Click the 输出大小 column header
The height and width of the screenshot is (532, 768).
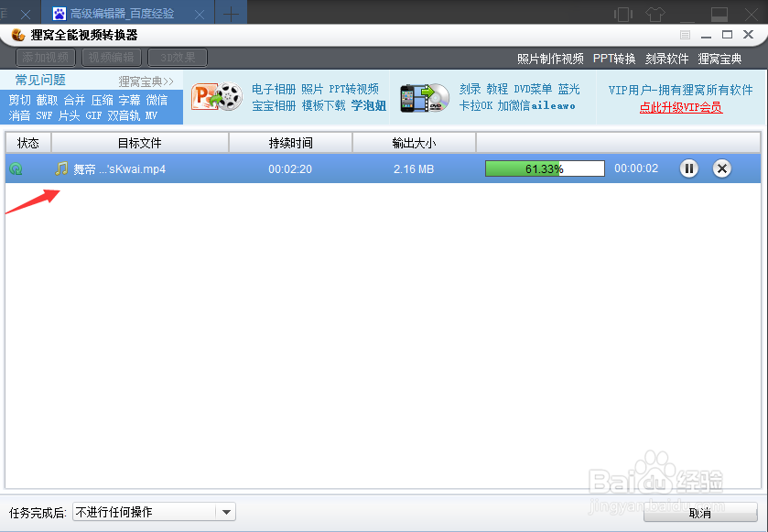click(x=414, y=143)
